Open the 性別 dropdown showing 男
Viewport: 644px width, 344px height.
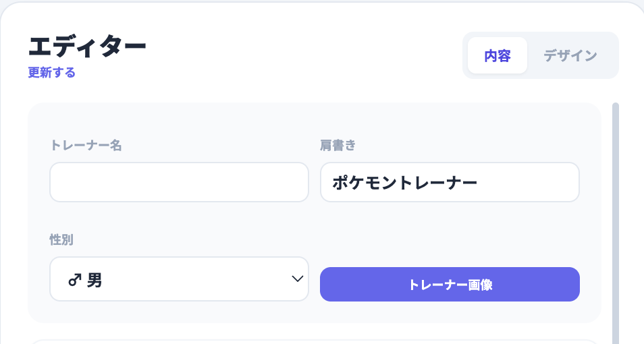pos(179,279)
